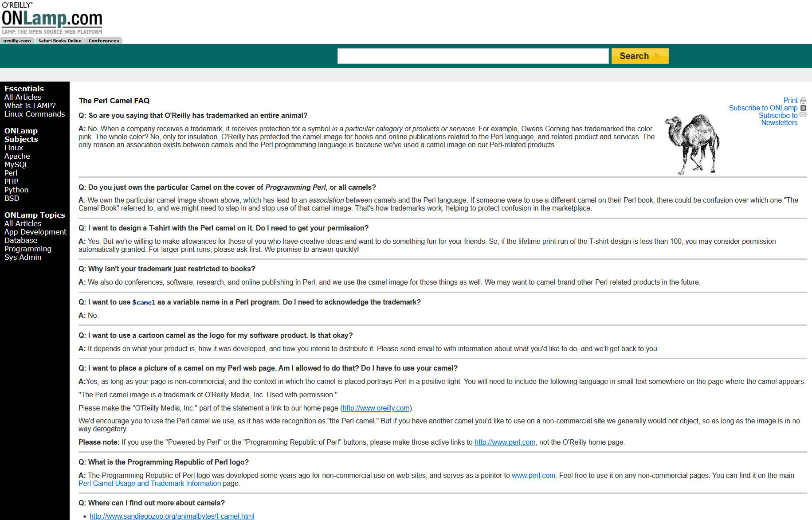812x520 pixels.
Task: Open What is LAMP? link
Action: [30, 106]
